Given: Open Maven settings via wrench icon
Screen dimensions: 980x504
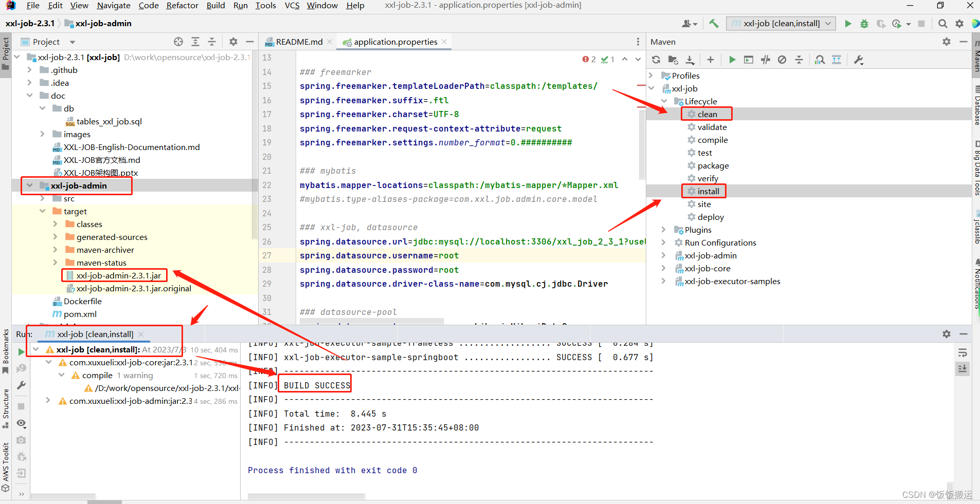Looking at the screenshot, I should click(x=858, y=60).
